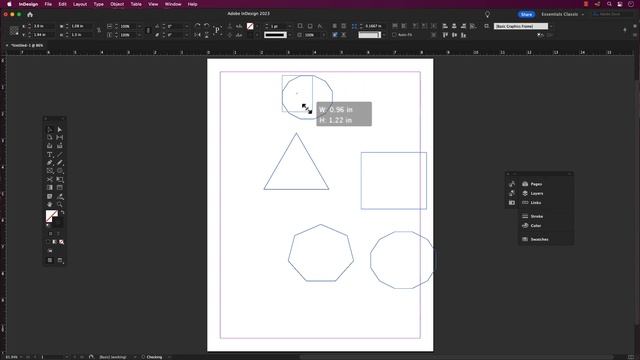Open the Layout menu
The width and height of the screenshot is (640, 360).
pyautogui.click(x=80, y=4)
